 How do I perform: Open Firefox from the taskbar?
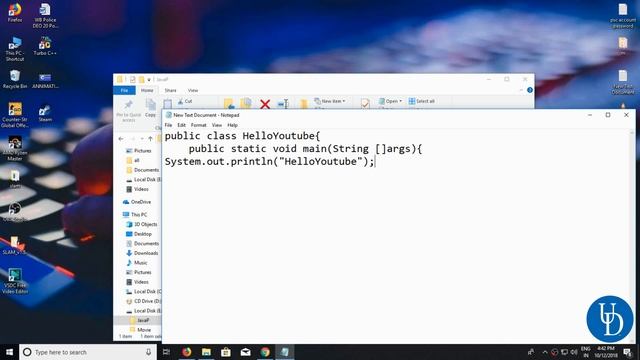tap(187, 352)
